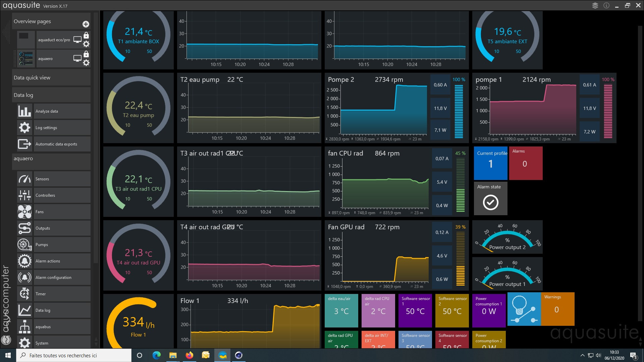The height and width of the screenshot is (362, 644).
Task: Click Software sensor 2 tile
Action: point(452,311)
